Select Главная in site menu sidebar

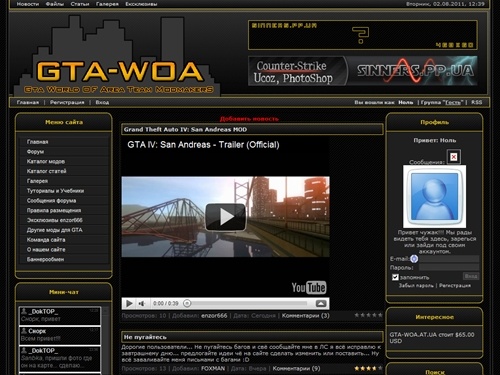[x=38, y=142]
